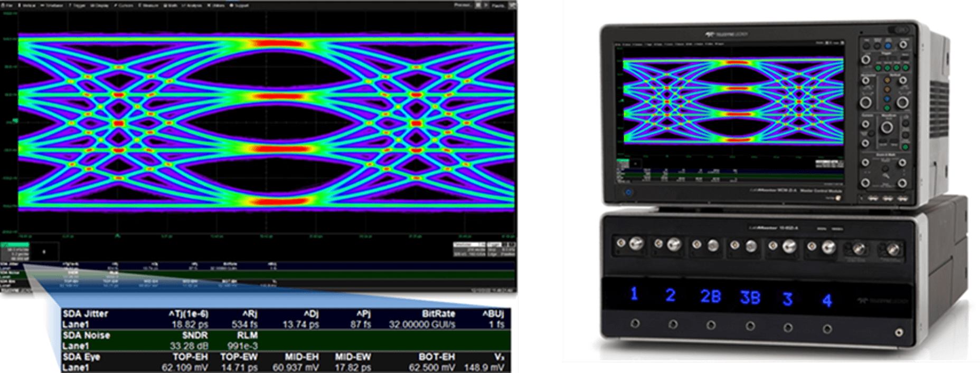The width and height of the screenshot is (980, 373).
Task: Click the Dj value 13.74 ps
Action: (300, 324)
